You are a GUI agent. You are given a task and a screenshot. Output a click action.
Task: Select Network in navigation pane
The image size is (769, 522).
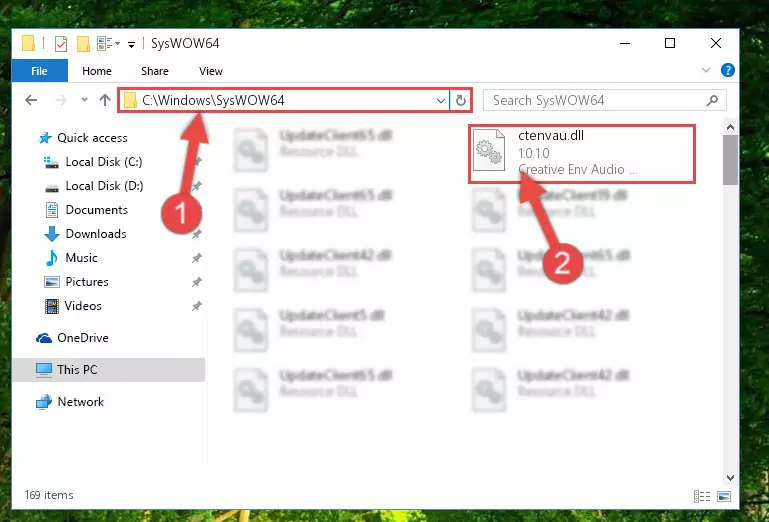80,402
